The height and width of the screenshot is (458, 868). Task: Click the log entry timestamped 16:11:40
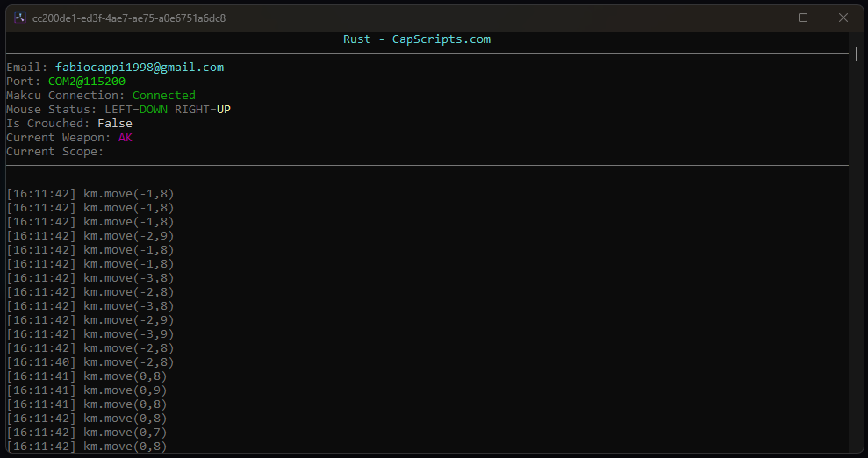[x=90, y=362]
